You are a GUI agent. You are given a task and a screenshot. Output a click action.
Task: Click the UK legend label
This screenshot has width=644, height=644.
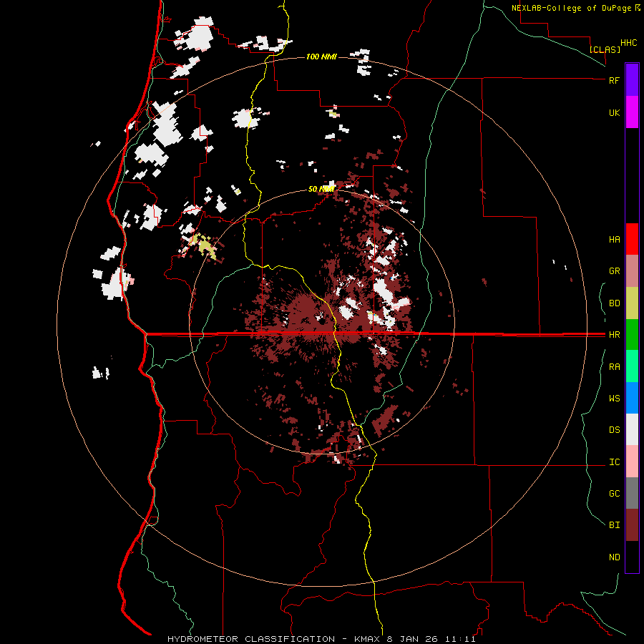point(614,113)
